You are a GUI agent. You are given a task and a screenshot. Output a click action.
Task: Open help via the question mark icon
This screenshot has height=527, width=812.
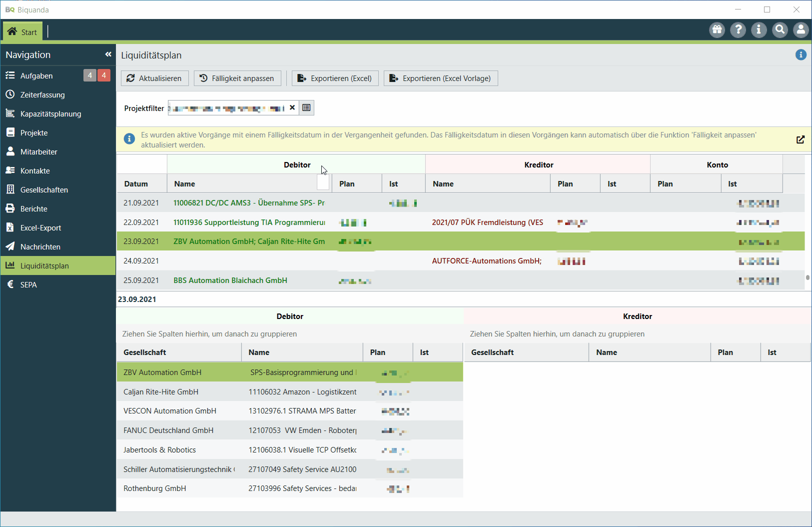(x=738, y=30)
